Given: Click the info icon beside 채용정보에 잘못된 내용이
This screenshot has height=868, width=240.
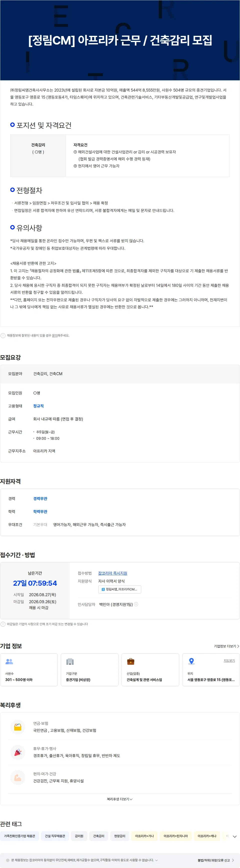Looking at the screenshot, I should click(x=3, y=336).
